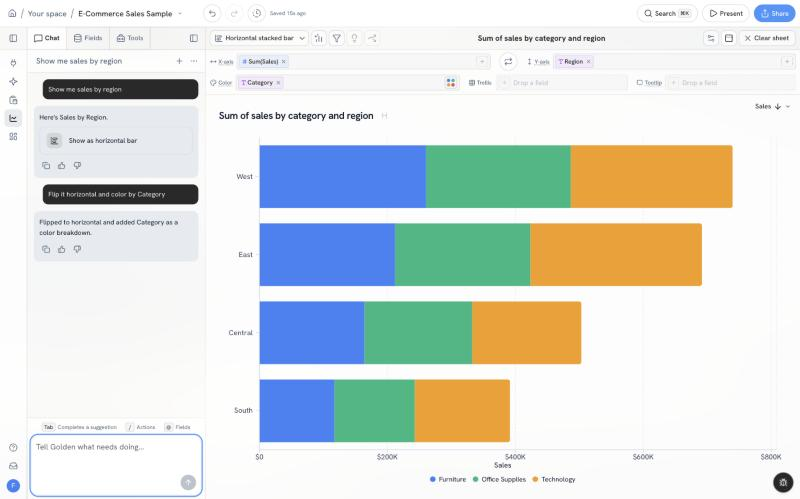This screenshot has width=800, height=499.
Task: Click the Sum(Sales) field pill
Action: point(263,62)
